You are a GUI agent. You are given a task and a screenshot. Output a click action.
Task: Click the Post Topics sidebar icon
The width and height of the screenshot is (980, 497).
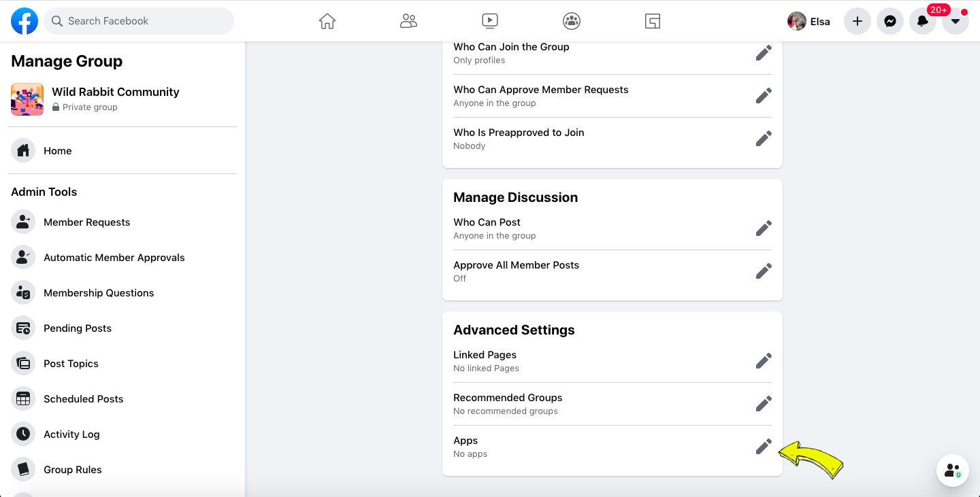pyautogui.click(x=23, y=364)
